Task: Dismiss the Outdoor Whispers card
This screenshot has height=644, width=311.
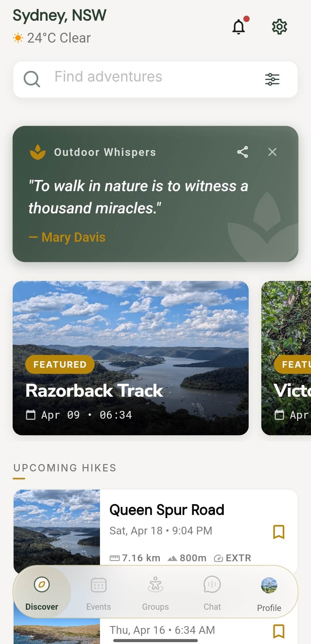Action: [272, 152]
